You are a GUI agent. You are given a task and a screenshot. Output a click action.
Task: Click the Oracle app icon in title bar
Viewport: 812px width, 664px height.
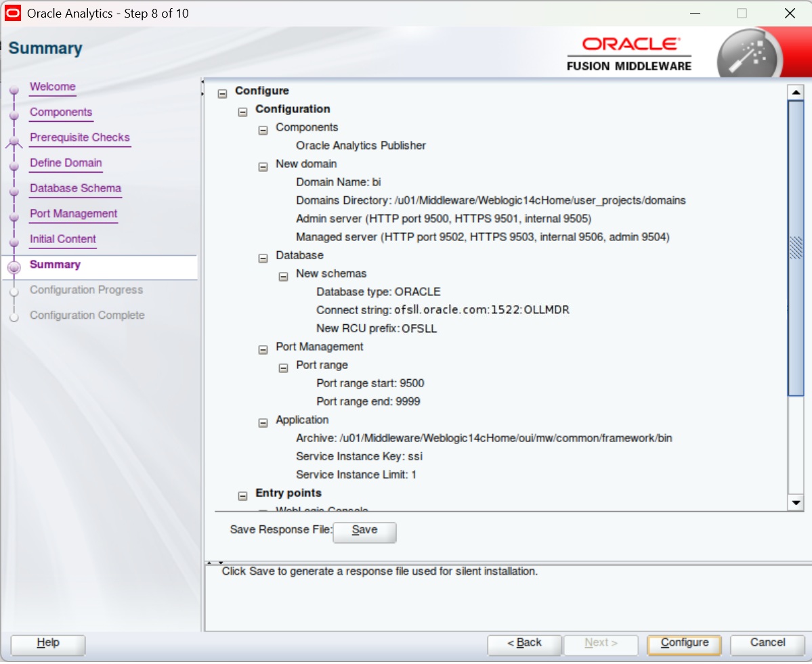(x=13, y=13)
